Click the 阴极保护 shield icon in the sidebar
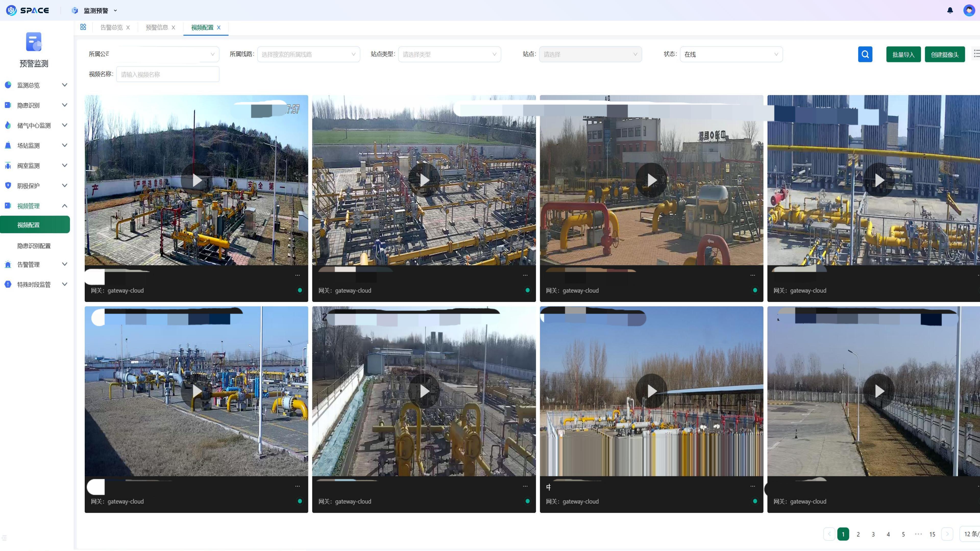The width and height of the screenshot is (980, 551). tap(8, 185)
